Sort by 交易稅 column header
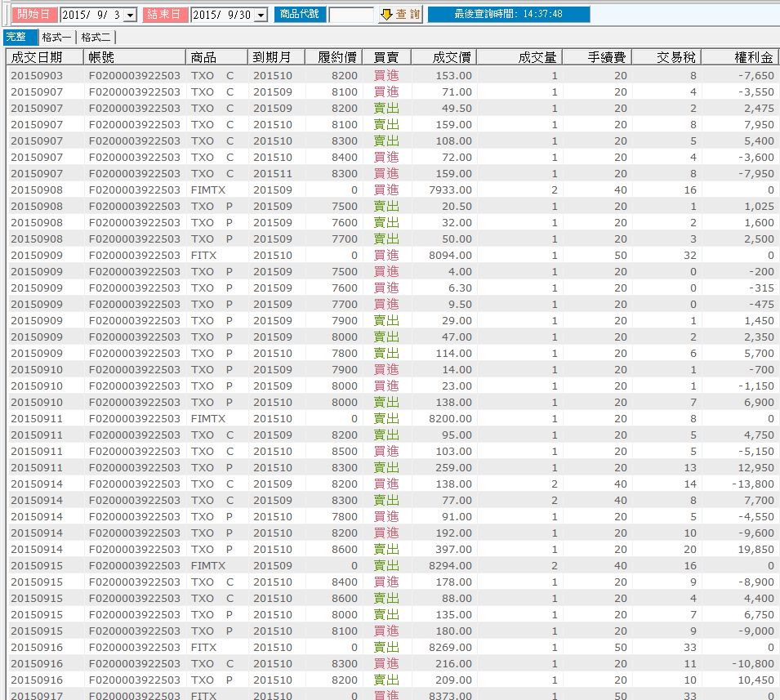Image resolution: width=780 pixels, height=700 pixels. (x=667, y=57)
